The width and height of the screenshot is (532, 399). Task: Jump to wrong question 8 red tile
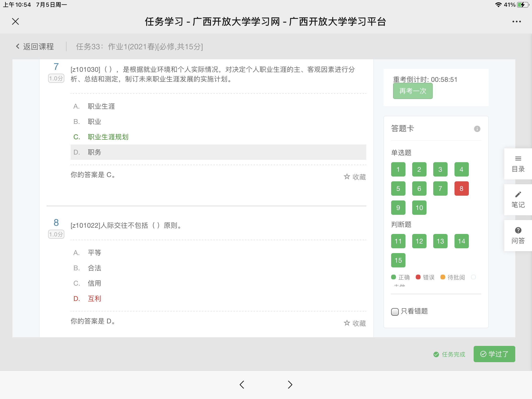pyautogui.click(x=461, y=188)
